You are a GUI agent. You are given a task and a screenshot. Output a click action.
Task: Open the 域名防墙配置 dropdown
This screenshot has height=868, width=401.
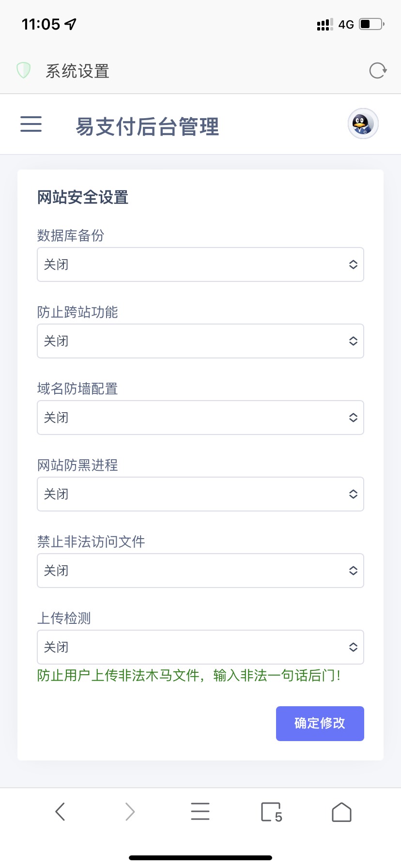(200, 418)
